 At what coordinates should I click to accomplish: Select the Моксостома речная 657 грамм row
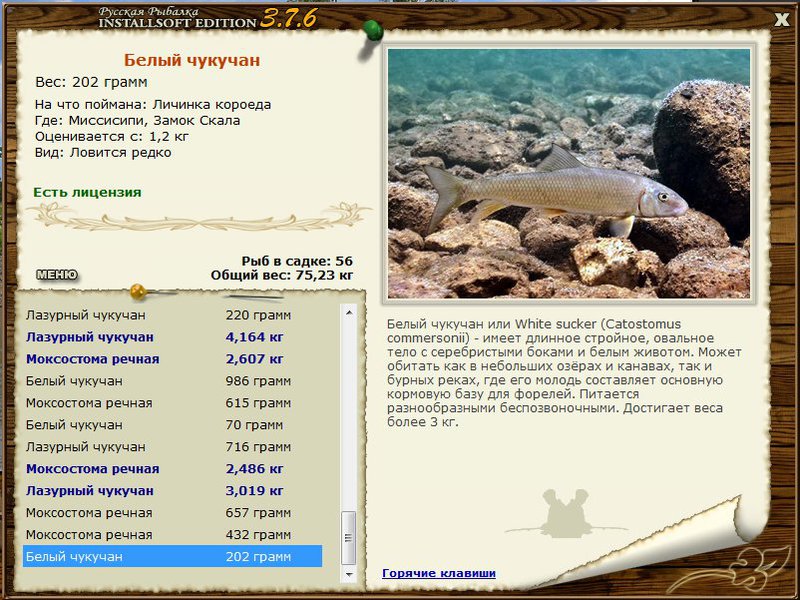coord(172,513)
